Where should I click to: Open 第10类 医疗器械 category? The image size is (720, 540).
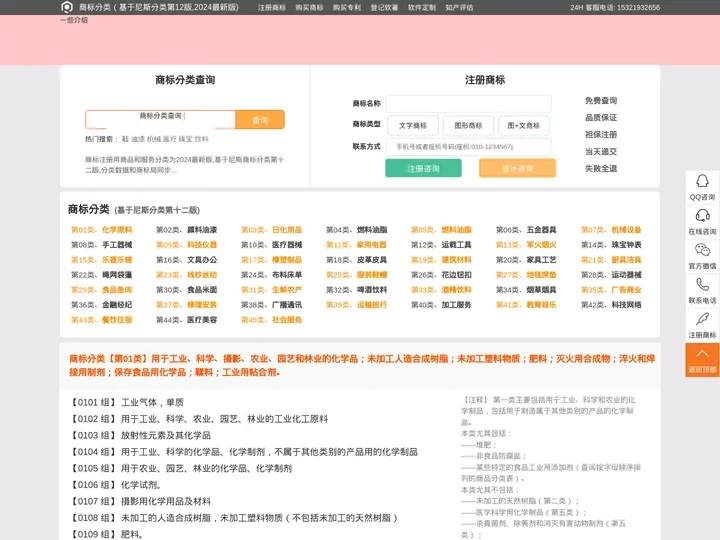point(271,245)
